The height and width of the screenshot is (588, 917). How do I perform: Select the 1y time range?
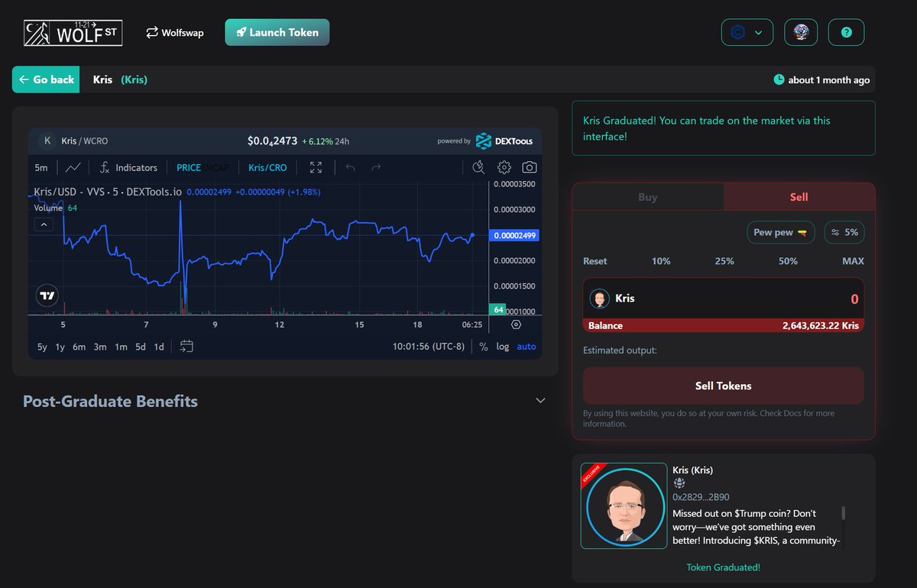[x=60, y=347]
